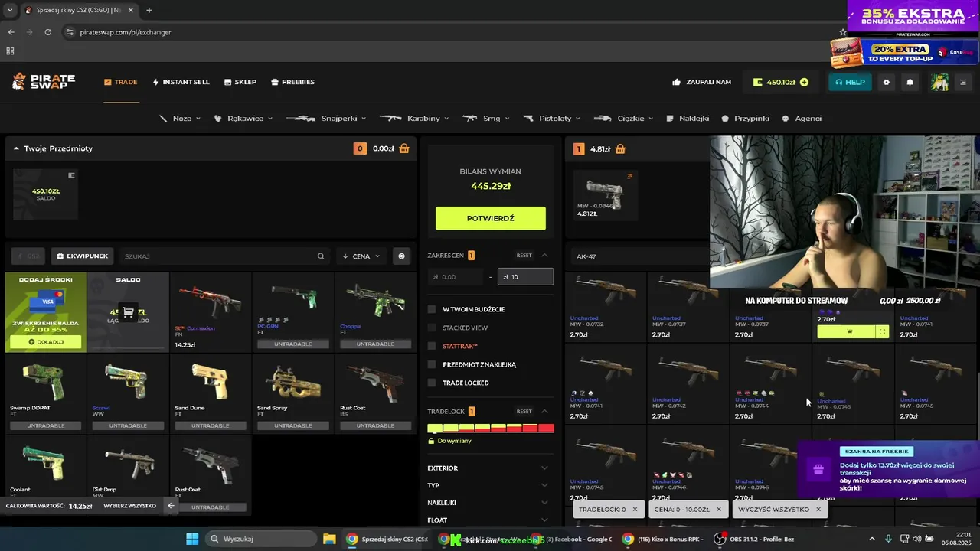Screen dimensions: 980x551
Task: Enable TRADE LOCKED checkbox
Action: [432, 383]
